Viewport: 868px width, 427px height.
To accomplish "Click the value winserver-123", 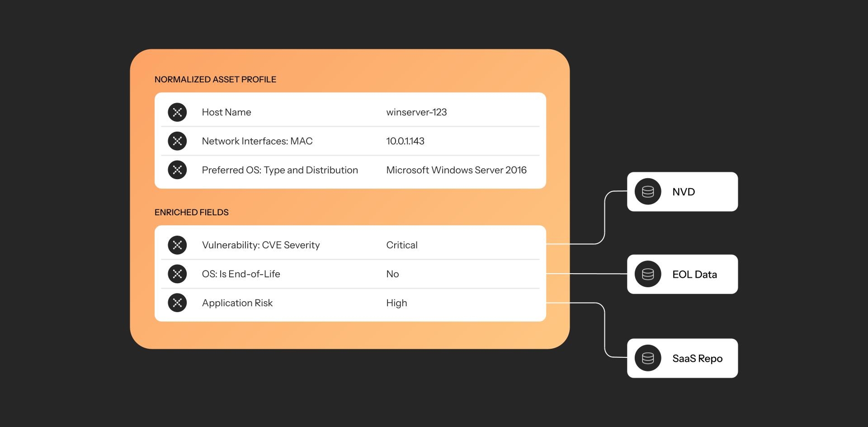I will (x=416, y=112).
